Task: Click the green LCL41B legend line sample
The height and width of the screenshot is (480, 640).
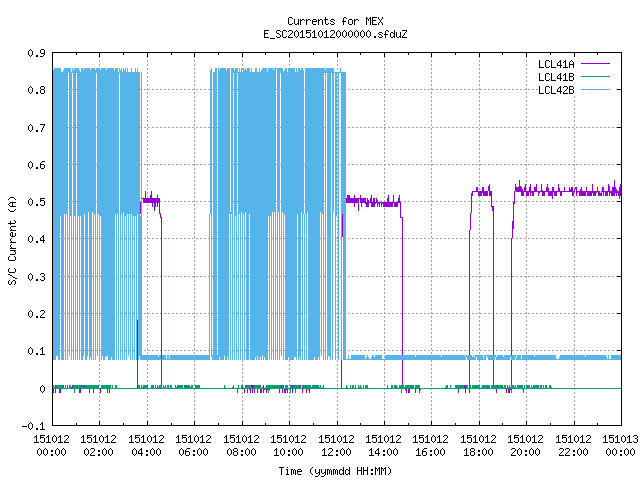Action: coord(595,76)
